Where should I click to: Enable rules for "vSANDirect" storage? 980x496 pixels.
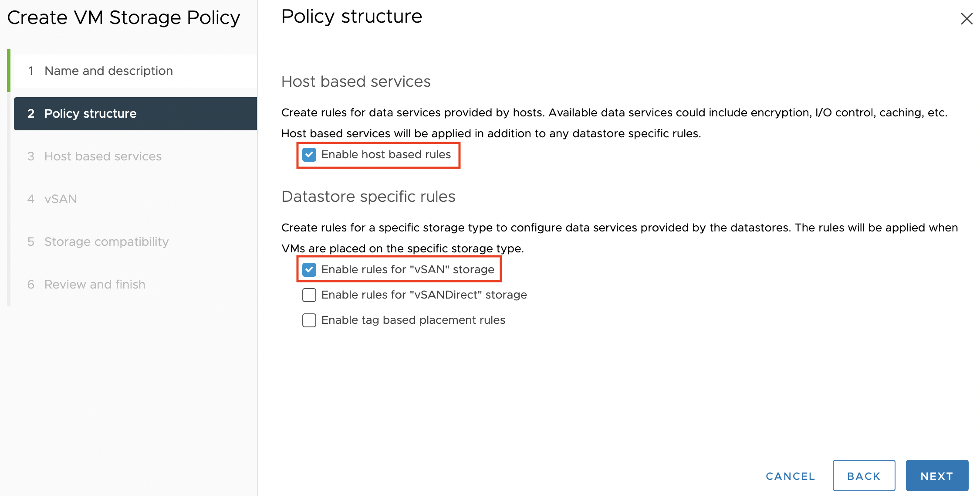[309, 295]
